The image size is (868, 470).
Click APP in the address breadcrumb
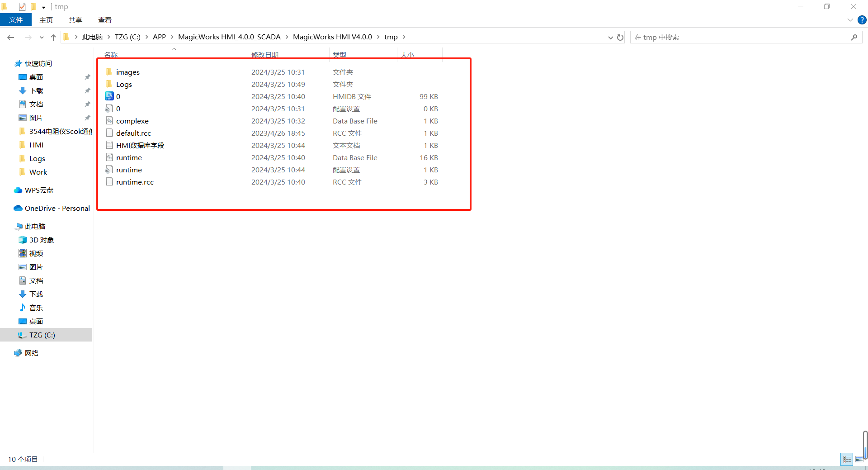click(x=159, y=37)
